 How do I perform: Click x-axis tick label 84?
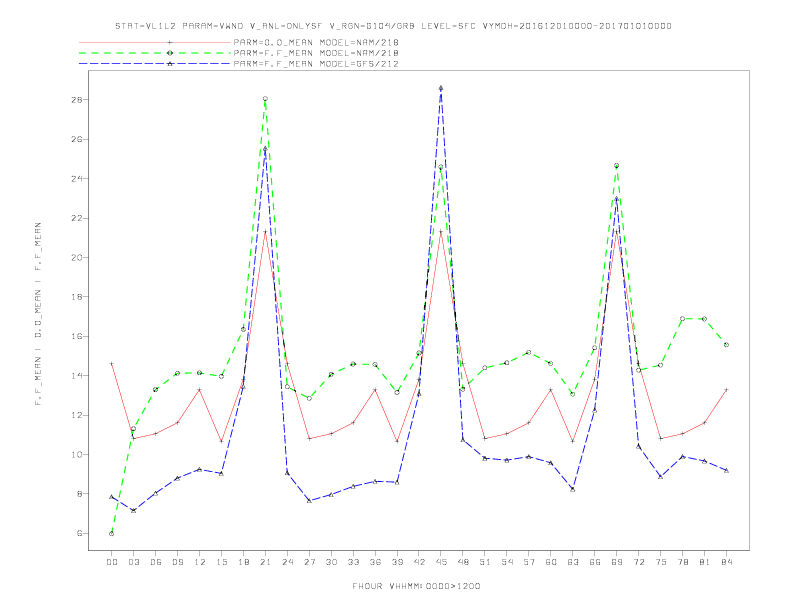(726, 562)
